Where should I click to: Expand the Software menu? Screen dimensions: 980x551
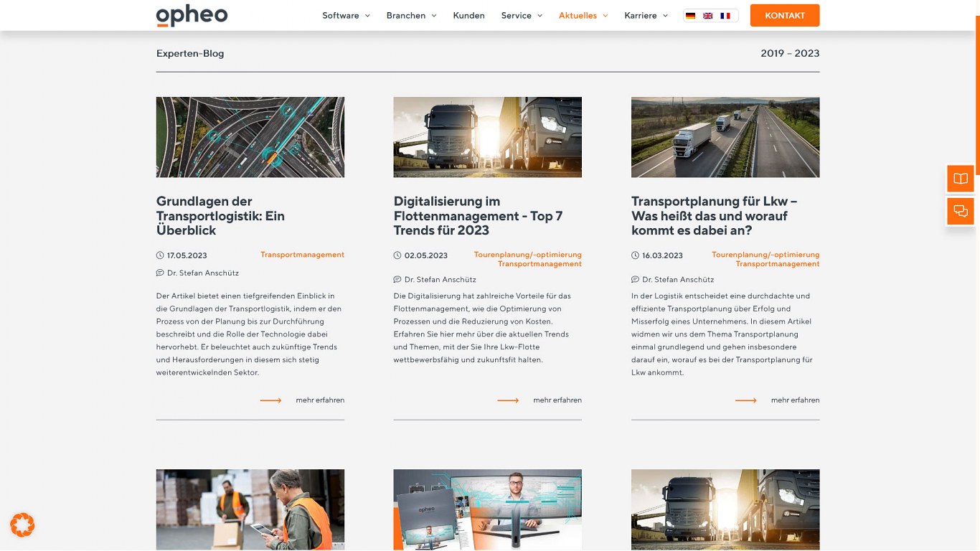[x=346, y=16]
